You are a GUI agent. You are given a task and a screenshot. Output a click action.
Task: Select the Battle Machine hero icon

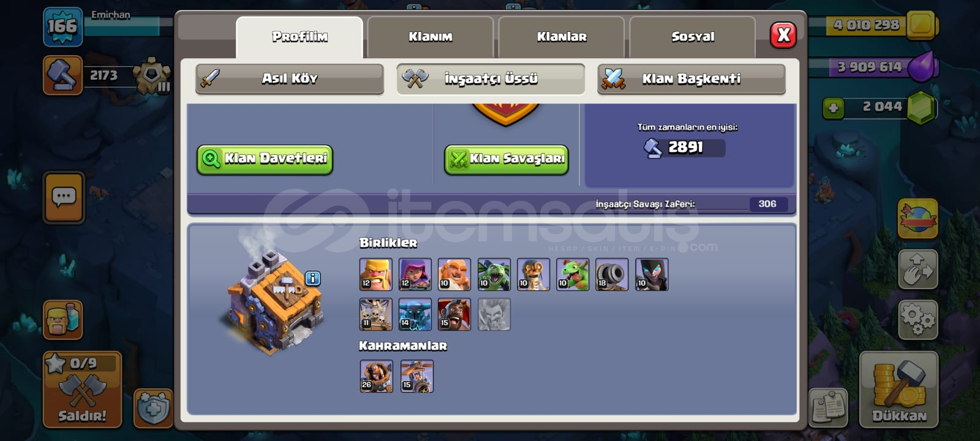click(376, 375)
